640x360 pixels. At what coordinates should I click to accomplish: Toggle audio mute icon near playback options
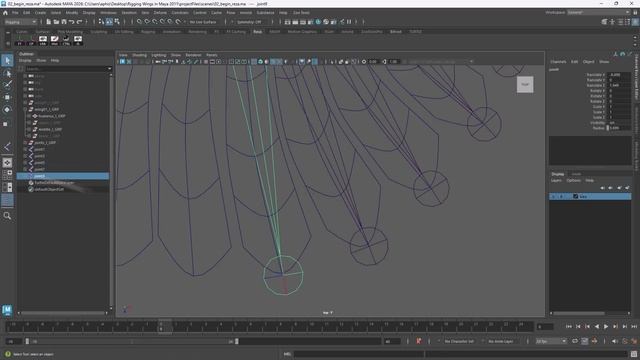[615, 341]
